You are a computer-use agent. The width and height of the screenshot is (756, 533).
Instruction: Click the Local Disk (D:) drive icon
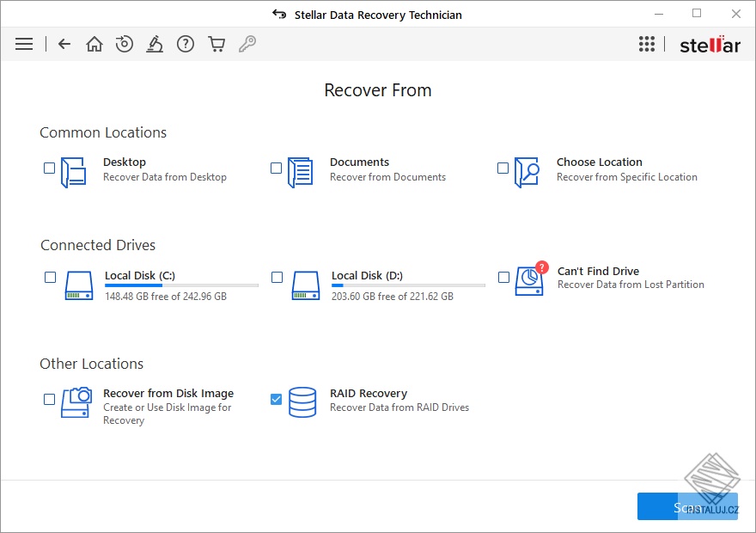click(306, 285)
